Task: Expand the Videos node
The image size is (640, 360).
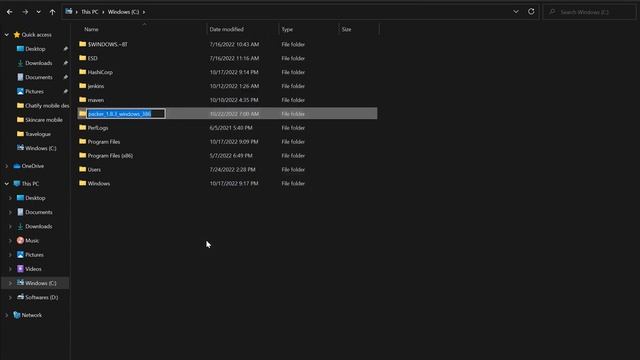Action: point(10,269)
